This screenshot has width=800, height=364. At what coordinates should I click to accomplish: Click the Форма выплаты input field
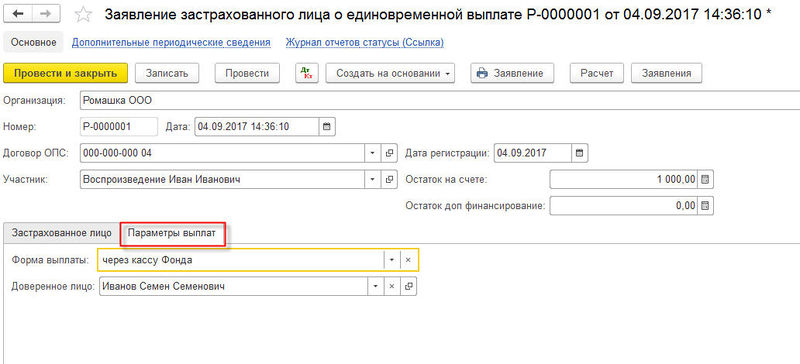[x=241, y=260]
